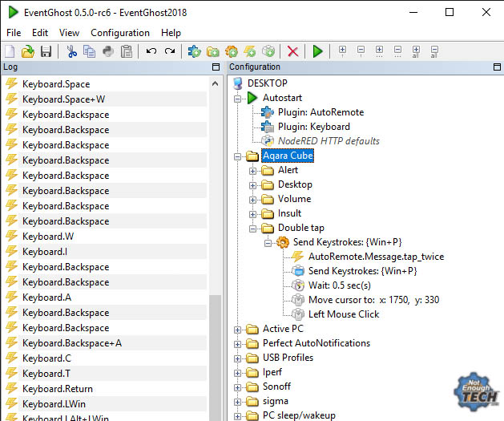The image size is (504, 421).
Task: Click the Add Folder toolbar icon
Action: point(212,51)
